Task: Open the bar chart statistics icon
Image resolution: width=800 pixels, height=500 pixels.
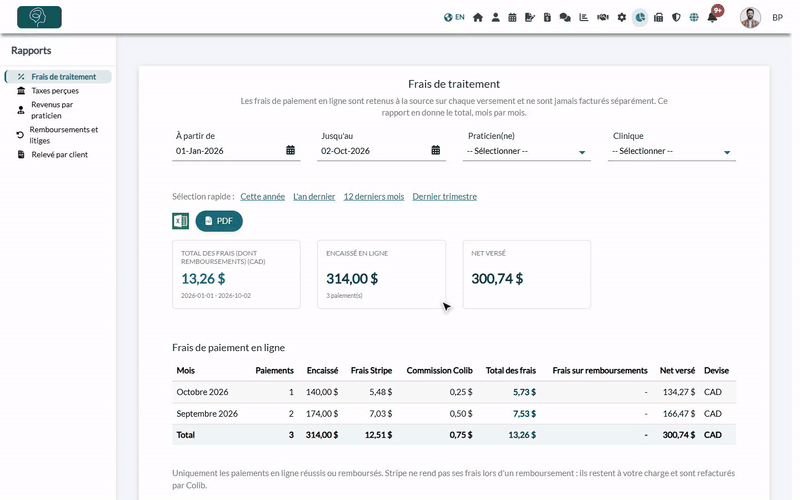Action: coord(584,17)
